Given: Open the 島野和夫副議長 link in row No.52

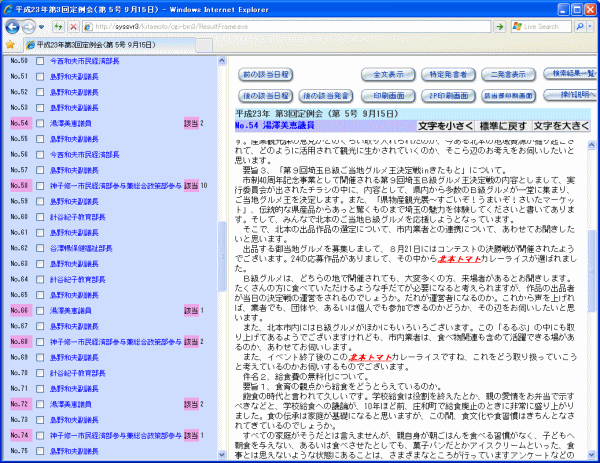Looking at the screenshot, I should [74, 92].
